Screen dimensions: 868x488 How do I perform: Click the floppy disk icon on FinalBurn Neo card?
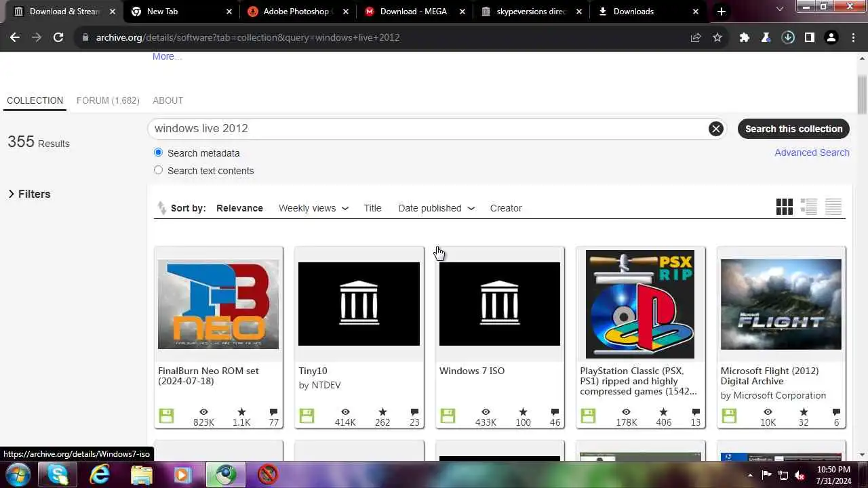[x=166, y=416]
